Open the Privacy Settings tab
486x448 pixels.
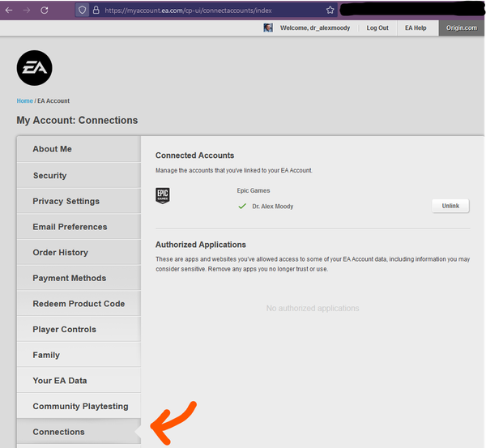(x=79, y=201)
